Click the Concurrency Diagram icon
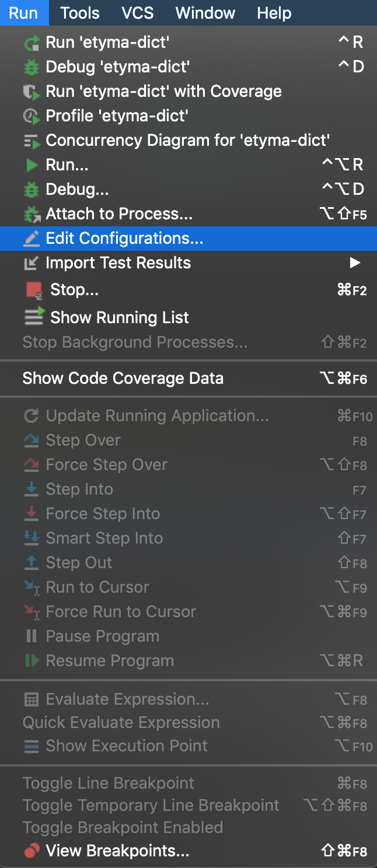Viewport: 377px width, 868px height. click(x=33, y=140)
